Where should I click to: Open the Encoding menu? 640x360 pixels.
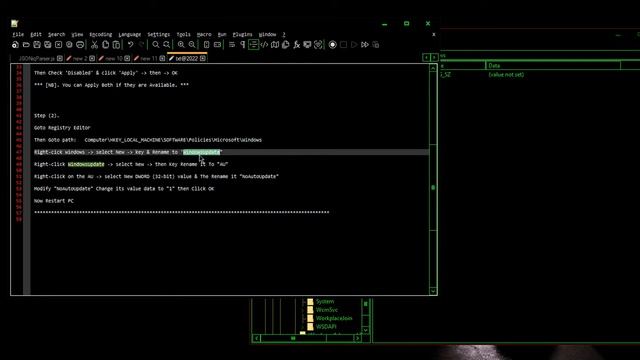coord(100,34)
